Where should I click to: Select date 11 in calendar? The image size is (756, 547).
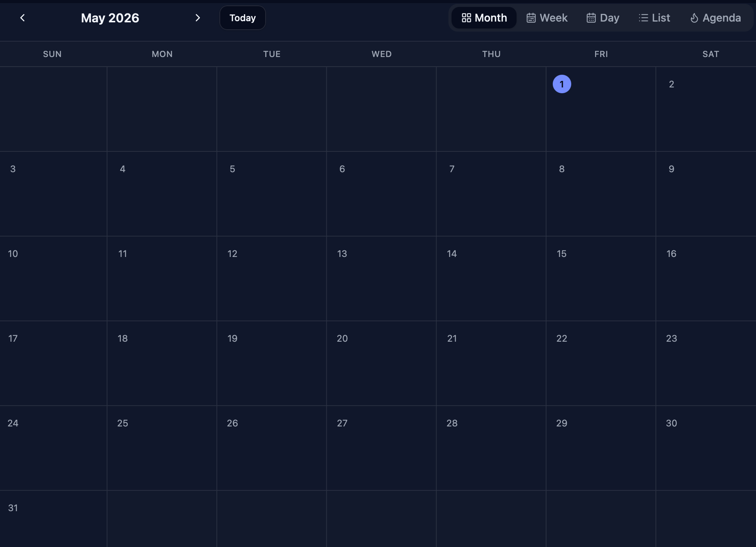[122, 253]
